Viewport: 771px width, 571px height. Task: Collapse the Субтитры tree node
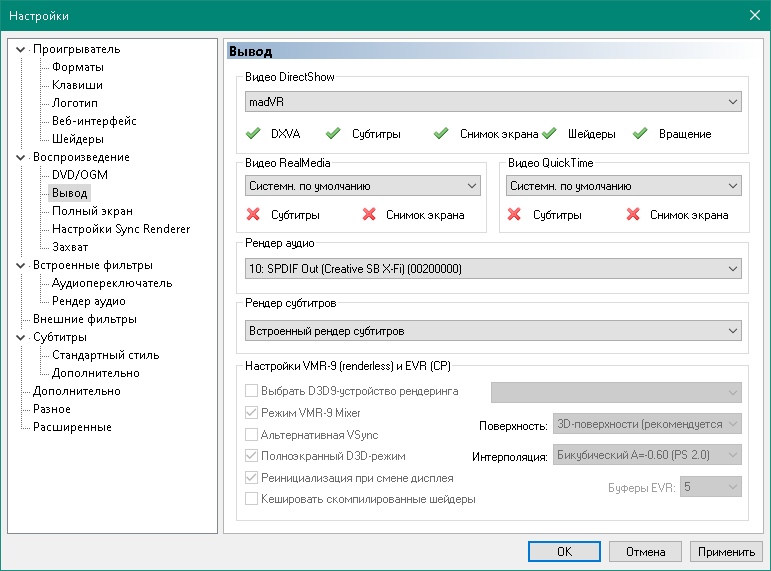pos(21,337)
